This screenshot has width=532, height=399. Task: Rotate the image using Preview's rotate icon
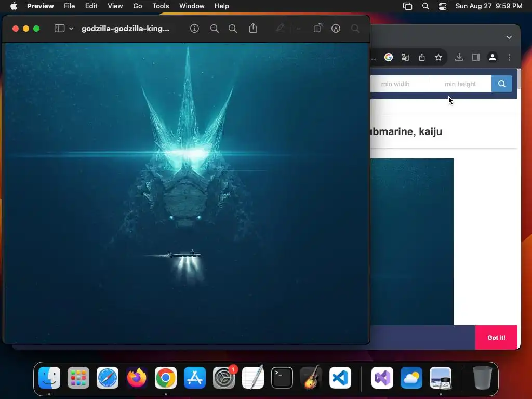pos(317,28)
